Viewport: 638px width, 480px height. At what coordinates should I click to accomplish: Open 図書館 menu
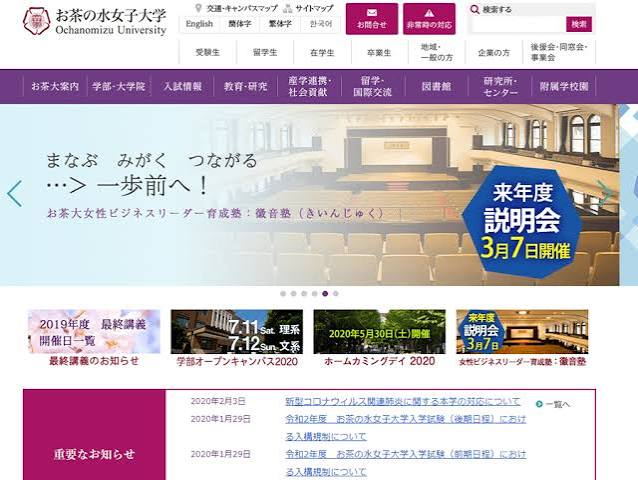click(x=436, y=86)
